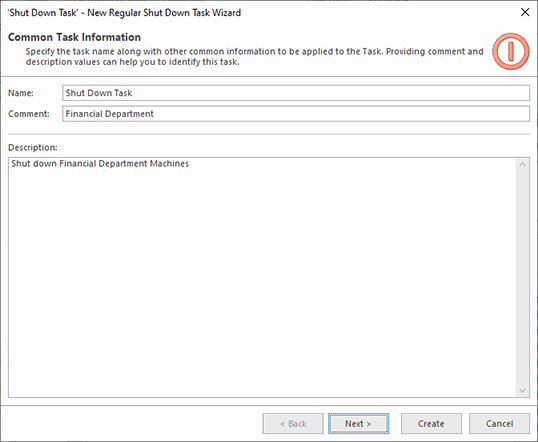
Task: Cancel the Shut Down Task wizard
Action: [499, 423]
